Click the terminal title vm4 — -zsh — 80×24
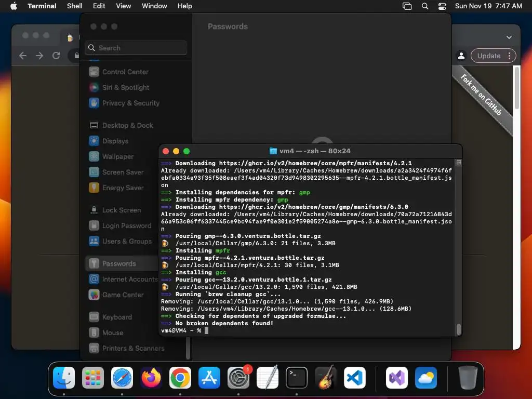Screen dimensions: 532x399 (314, 151)
